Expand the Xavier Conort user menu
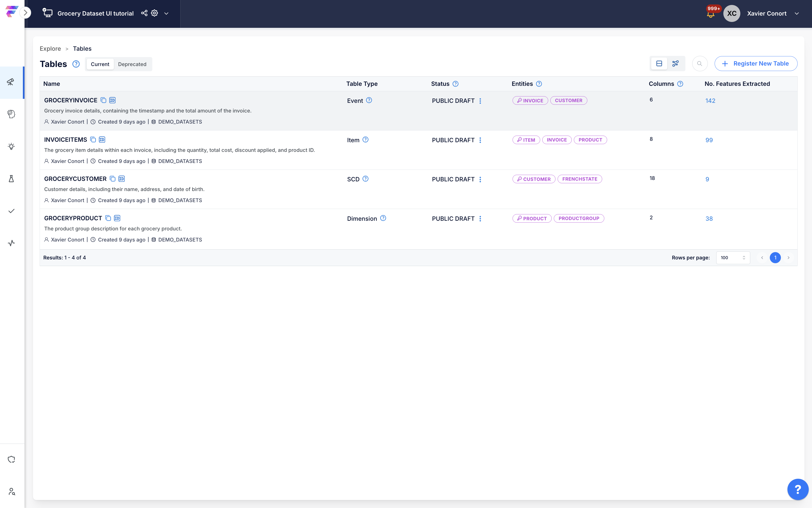Viewport: 812px width, 508px height. tap(796, 13)
